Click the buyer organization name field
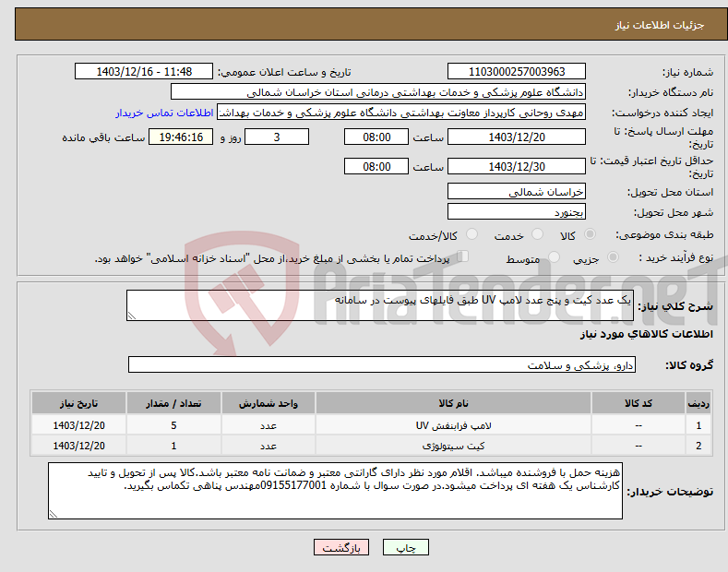Viewport: 728px width, 572px height. point(378,92)
